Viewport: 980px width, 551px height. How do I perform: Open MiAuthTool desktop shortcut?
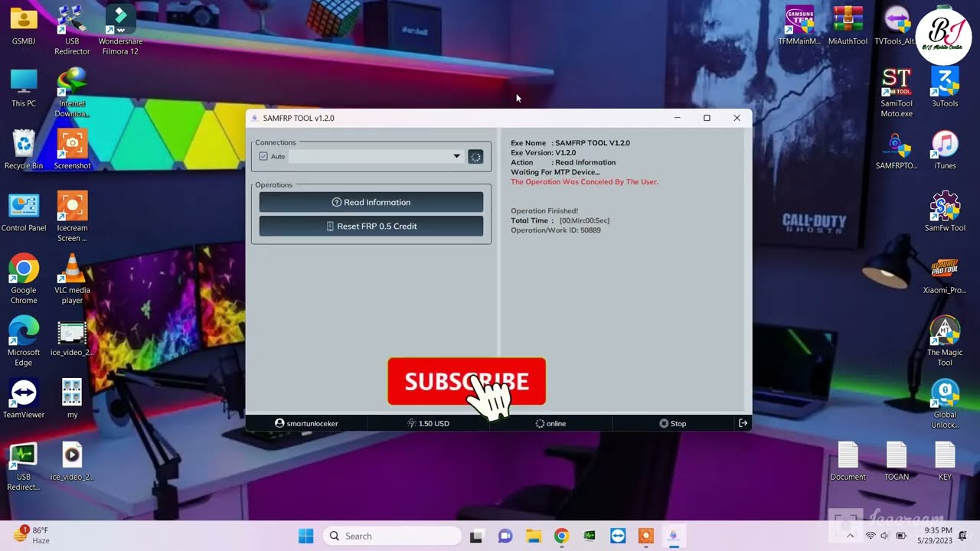click(x=848, y=25)
